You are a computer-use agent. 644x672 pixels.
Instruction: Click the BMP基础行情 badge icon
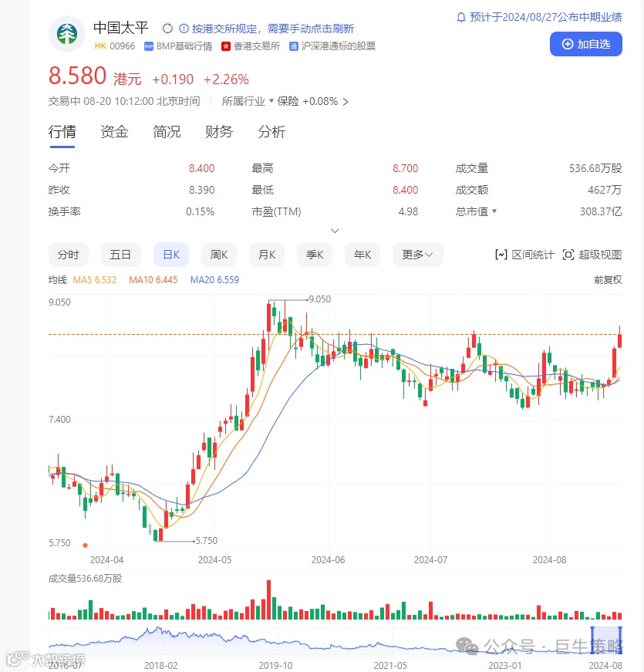[x=149, y=46]
